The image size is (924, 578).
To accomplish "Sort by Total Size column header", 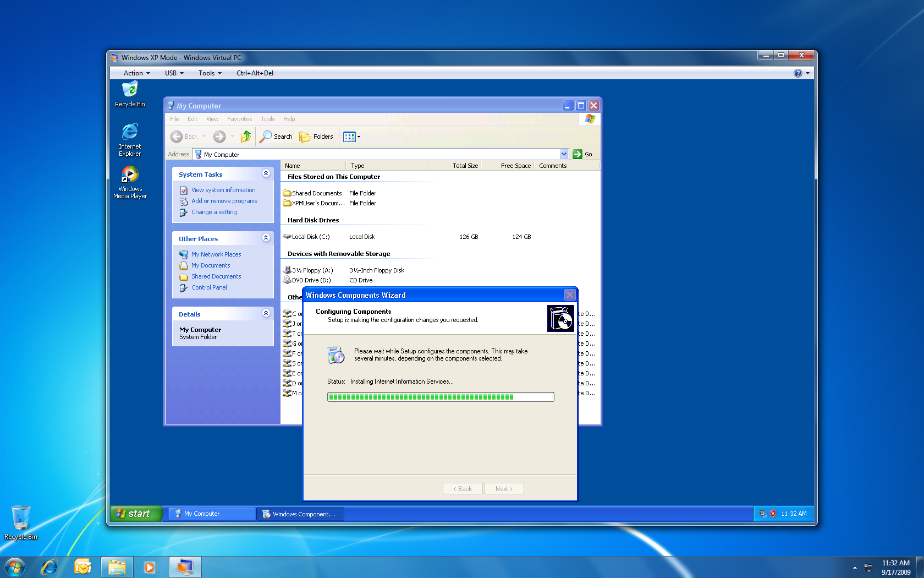I will tap(454, 166).
